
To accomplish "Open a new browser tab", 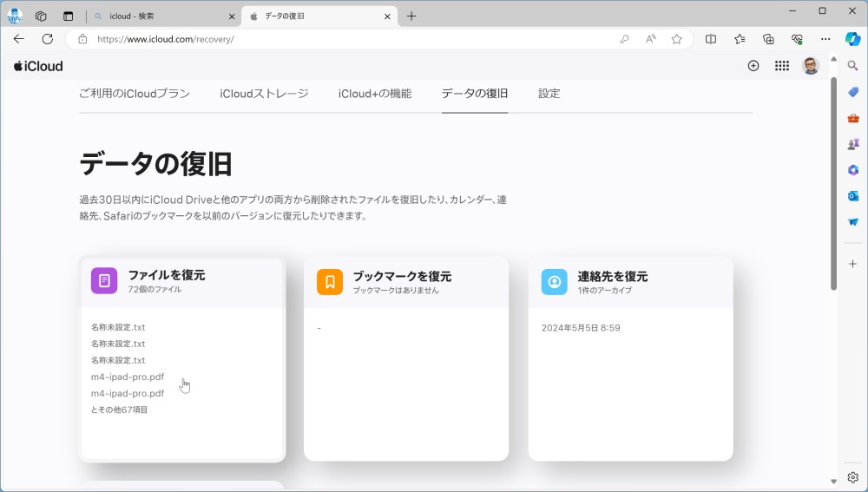I will (x=411, y=16).
